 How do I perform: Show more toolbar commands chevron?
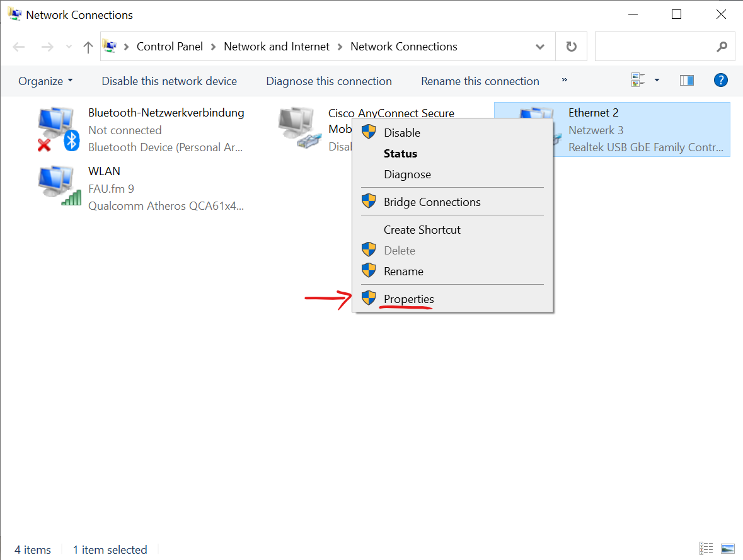[x=564, y=80]
